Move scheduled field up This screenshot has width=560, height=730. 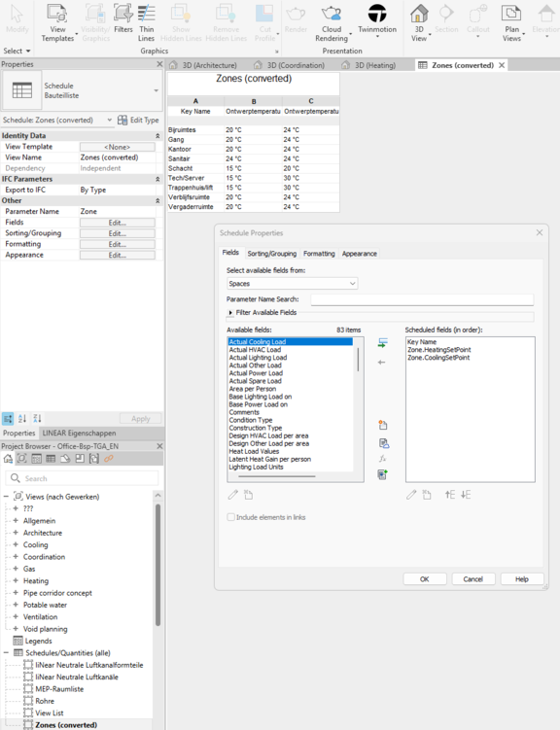point(450,495)
